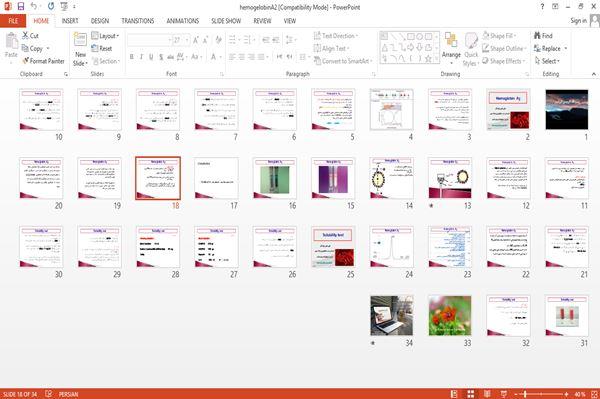Screen dimensions: 600x399
Task: Click the Repeat/Redo icon in the title bar
Action: 51,7
